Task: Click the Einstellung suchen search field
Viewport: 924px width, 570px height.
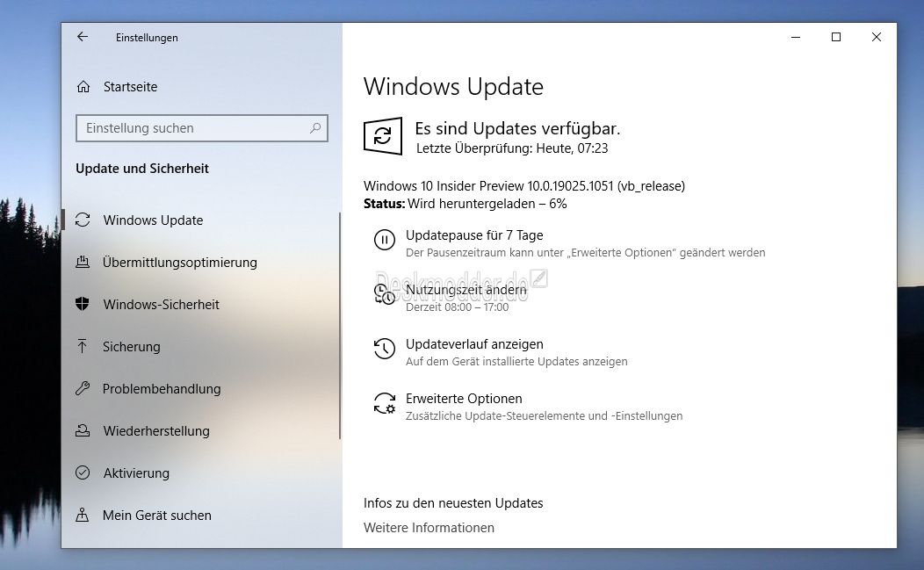Action: (201, 128)
